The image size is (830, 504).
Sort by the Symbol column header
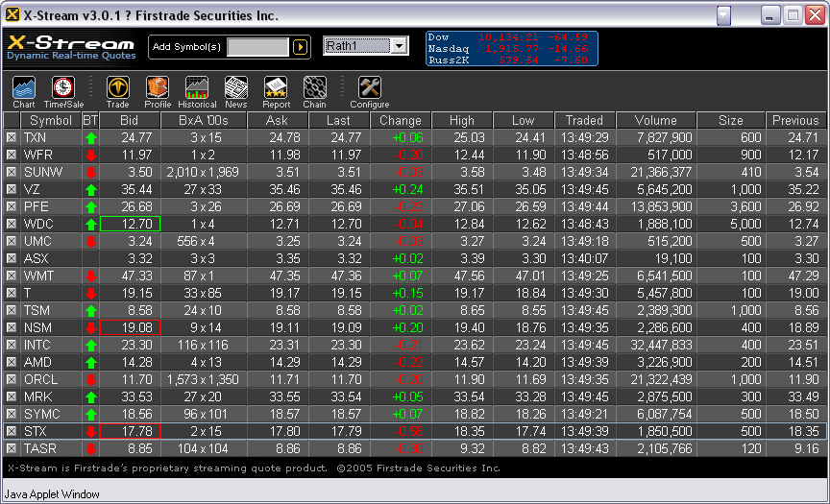50,121
